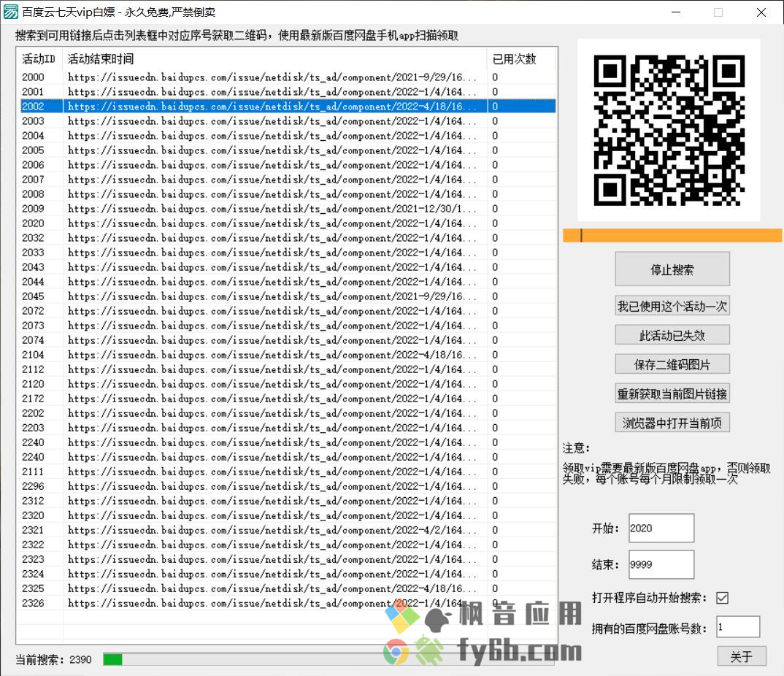Select row with activity ID 2312

click(288, 501)
